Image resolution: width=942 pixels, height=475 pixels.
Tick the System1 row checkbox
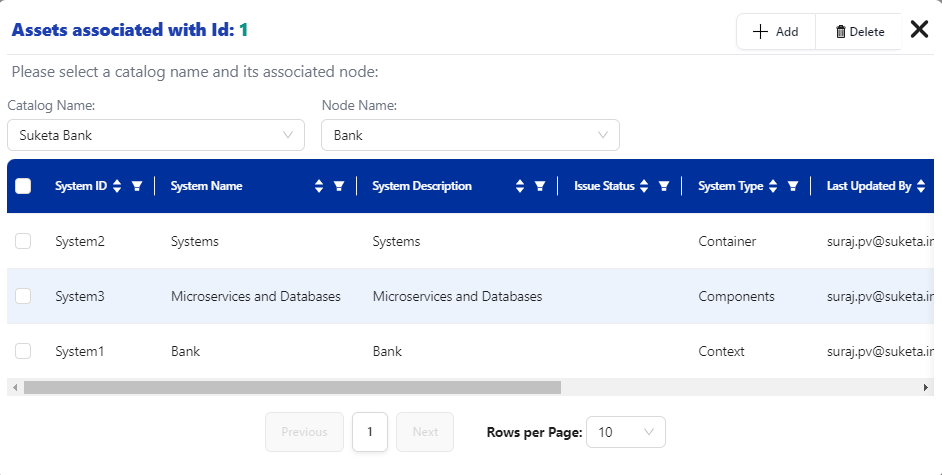click(x=24, y=351)
